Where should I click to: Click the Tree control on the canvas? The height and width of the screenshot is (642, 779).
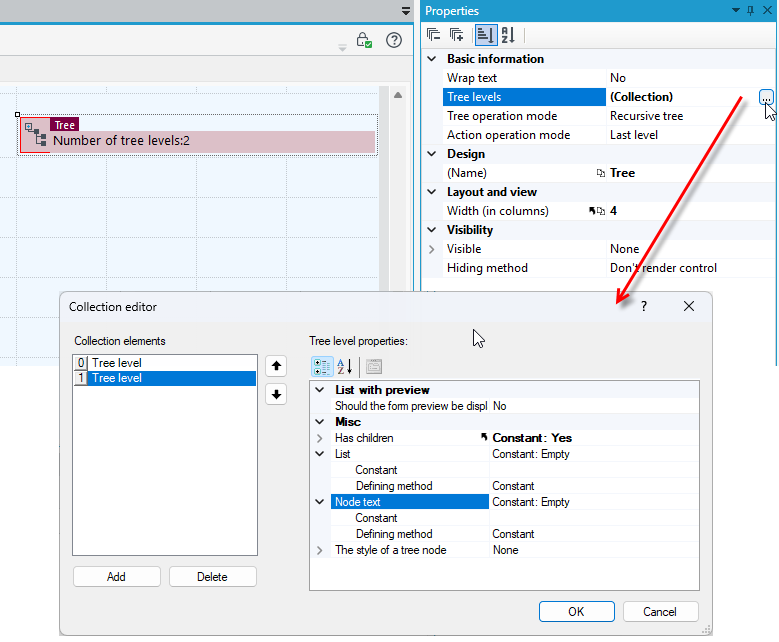tap(197, 135)
